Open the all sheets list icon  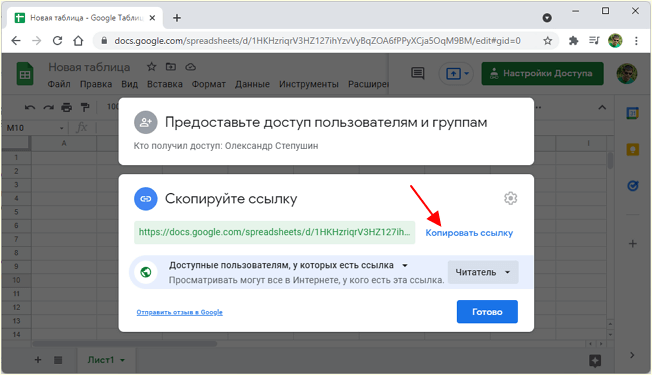pos(58,360)
